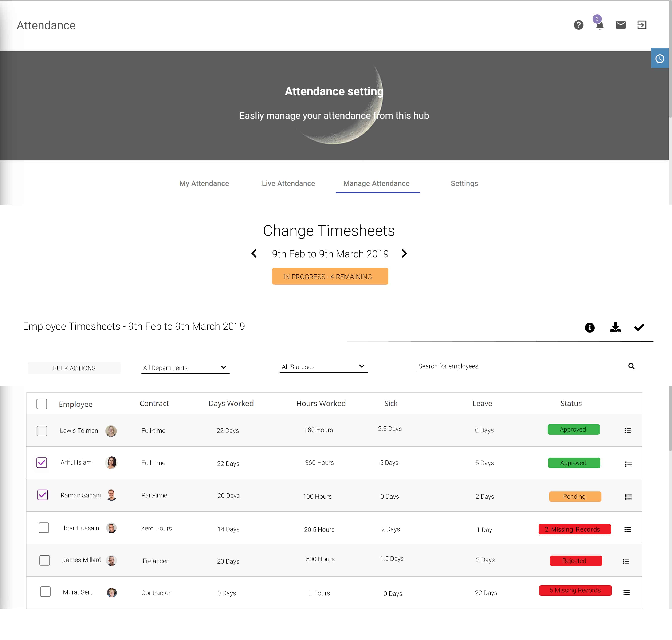Click Ariful Islam's avatar photo
This screenshot has width=672, height=640.
tap(111, 463)
